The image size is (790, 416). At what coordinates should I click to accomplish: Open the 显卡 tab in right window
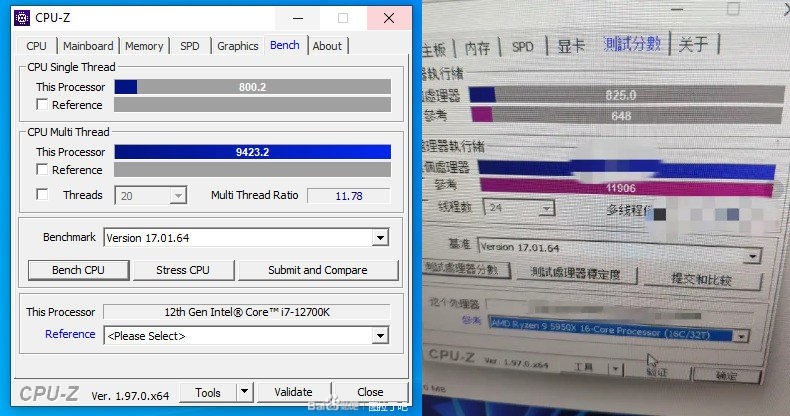tap(571, 46)
